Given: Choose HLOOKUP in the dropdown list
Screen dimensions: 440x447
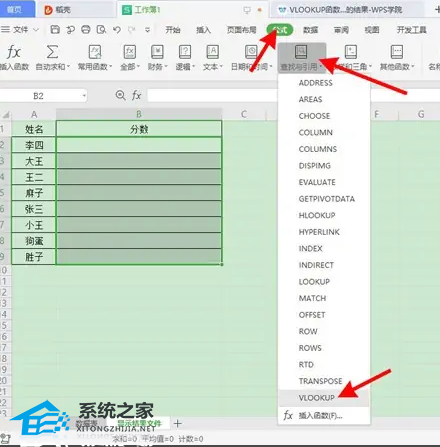Looking at the screenshot, I should [x=317, y=215].
